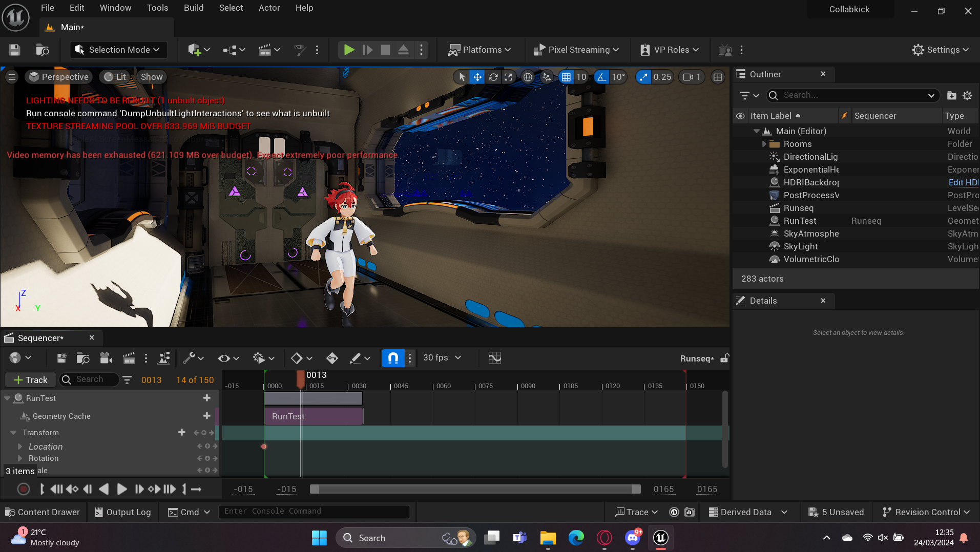Click the Sequencer time range scrollbar

click(475, 489)
